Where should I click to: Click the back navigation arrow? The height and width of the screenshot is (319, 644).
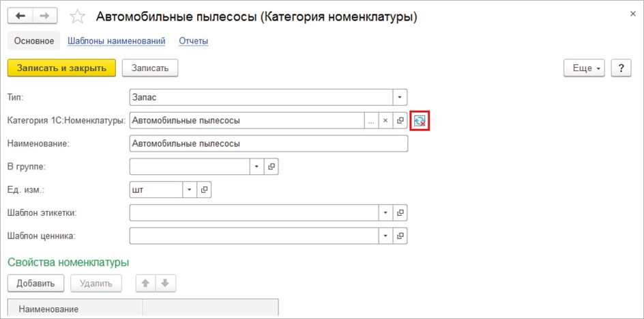coord(20,16)
